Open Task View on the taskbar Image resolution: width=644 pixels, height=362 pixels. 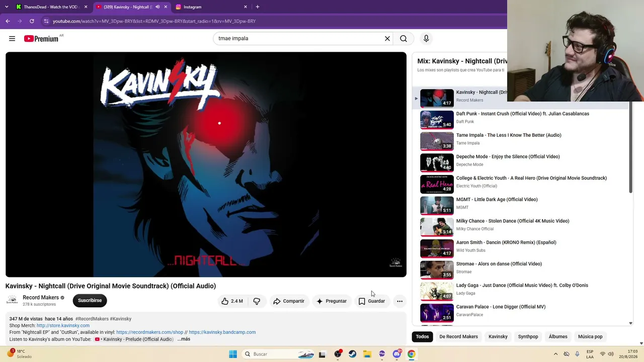[x=323, y=354]
